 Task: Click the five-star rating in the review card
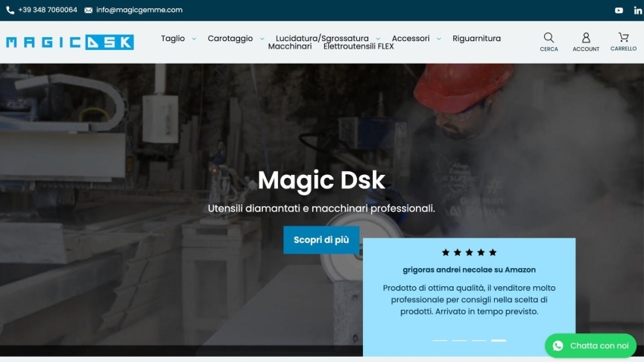(469, 252)
